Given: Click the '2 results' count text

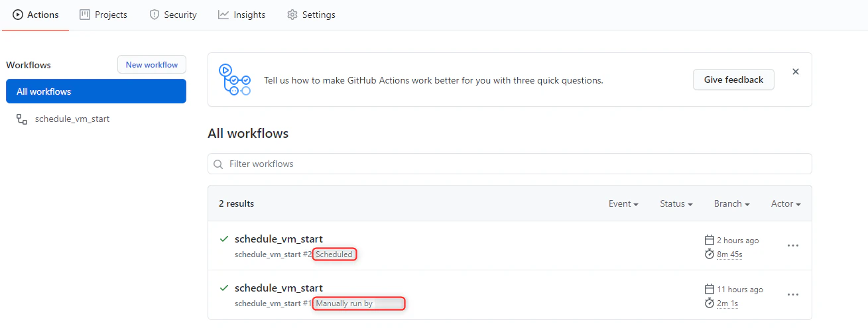Looking at the screenshot, I should pyautogui.click(x=236, y=203).
